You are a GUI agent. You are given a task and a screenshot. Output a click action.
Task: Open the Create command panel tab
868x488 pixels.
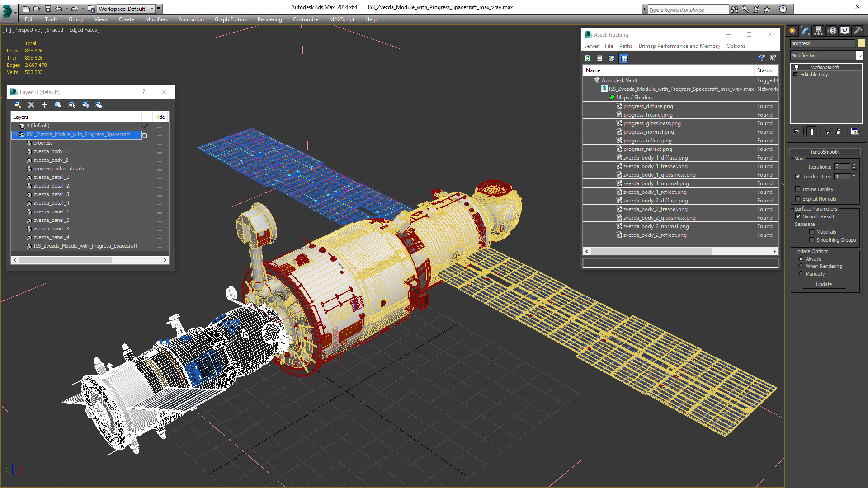(792, 31)
